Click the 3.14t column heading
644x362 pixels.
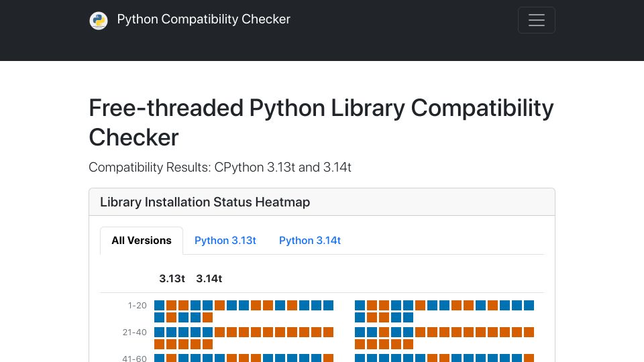[209, 279]
